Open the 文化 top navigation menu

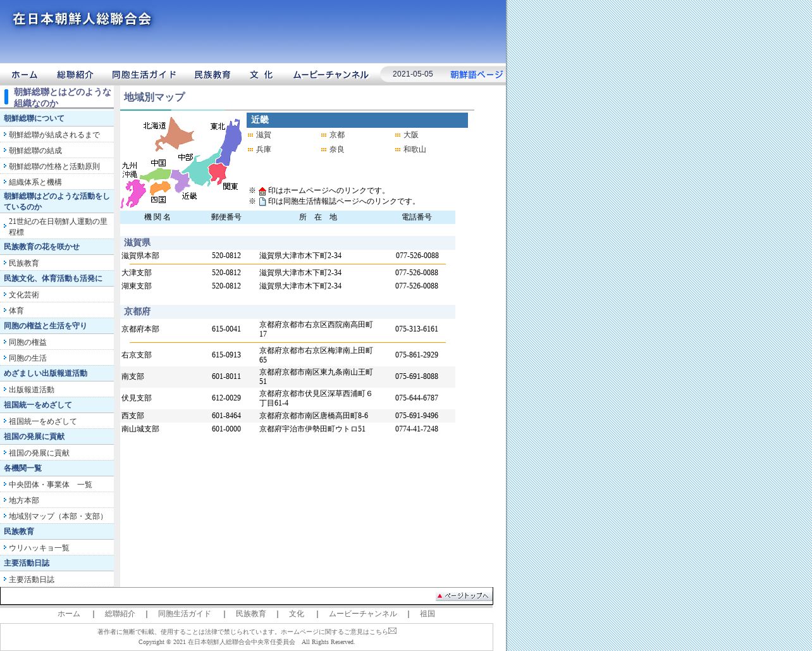(261, 75)
